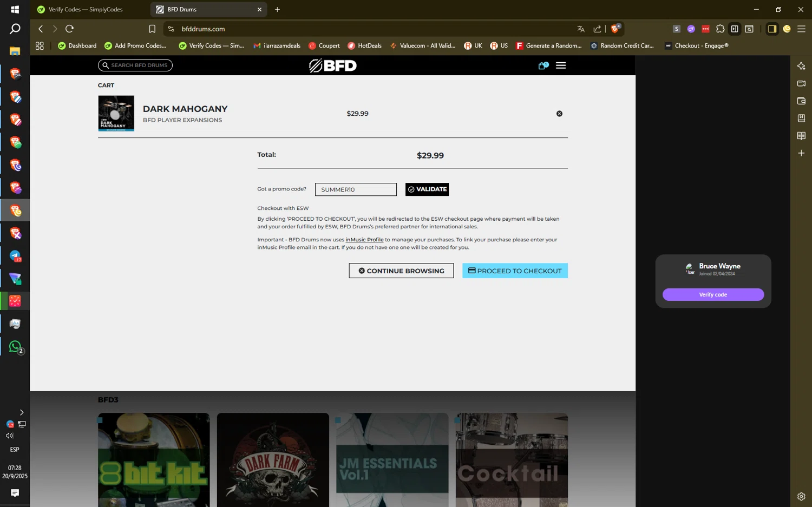The height and width of the screenshot is (507, 812).
Task: Open a new browser tab
Action: pyautogui.click(x=277, y=10)
